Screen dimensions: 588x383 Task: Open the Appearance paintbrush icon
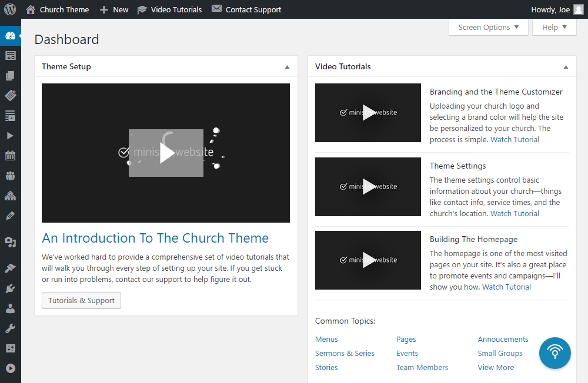10,268
